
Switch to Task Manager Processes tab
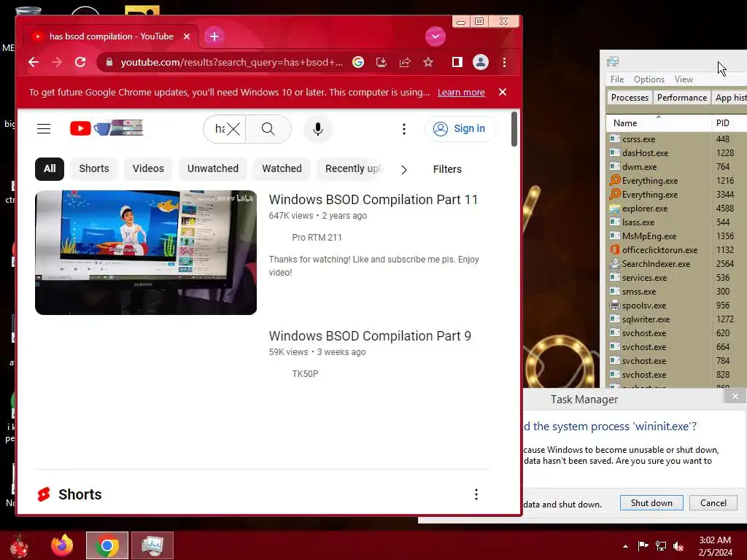tap(630, 97)
